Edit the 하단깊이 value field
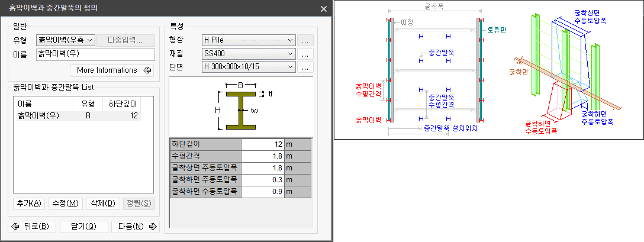The width and height of the screenshot is (644, 242). 263,145
